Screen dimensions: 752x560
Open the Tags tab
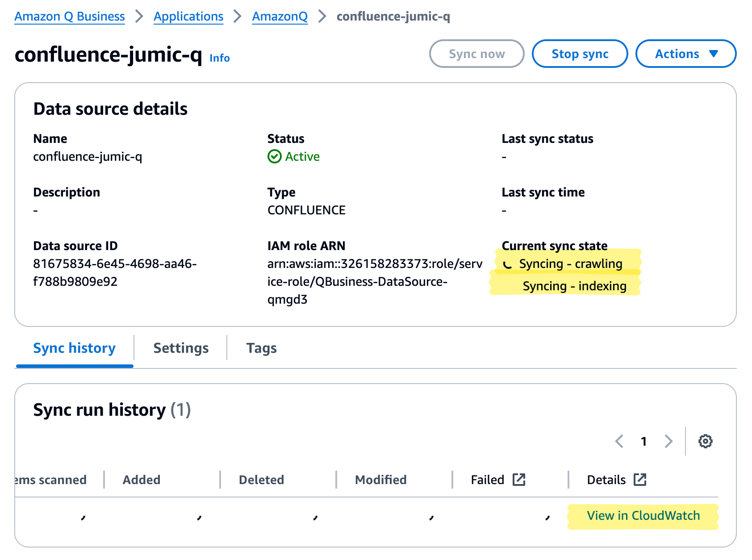point(261,348)
